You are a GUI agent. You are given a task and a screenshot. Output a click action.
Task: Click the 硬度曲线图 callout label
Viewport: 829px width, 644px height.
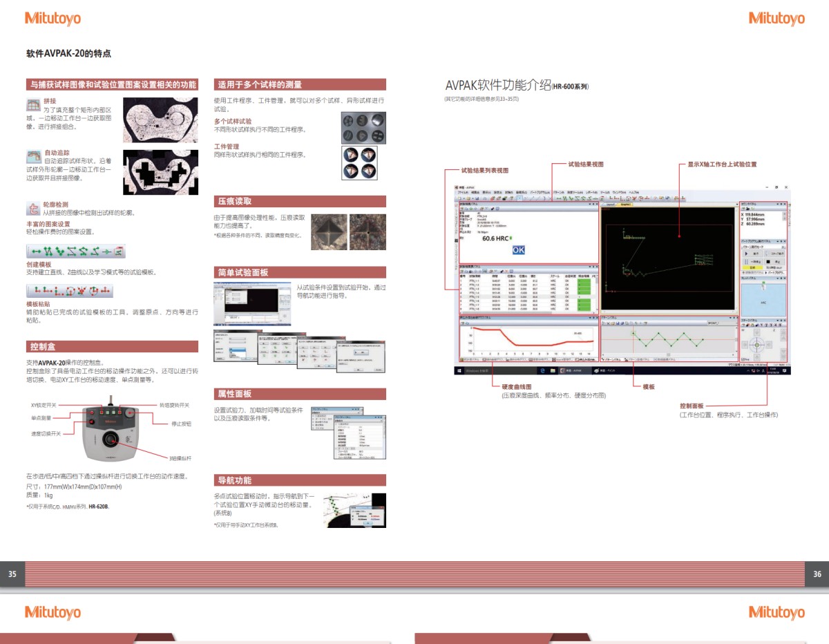pos(516,387)
